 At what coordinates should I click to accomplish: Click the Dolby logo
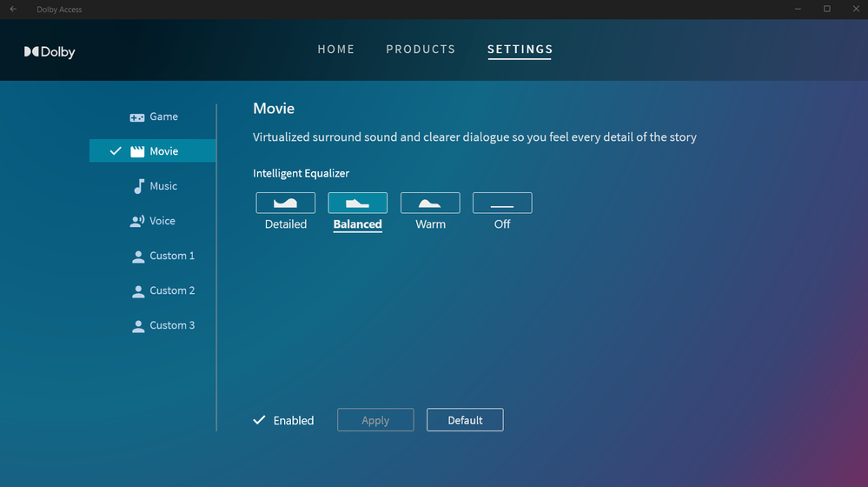click(x=50, y=51)
